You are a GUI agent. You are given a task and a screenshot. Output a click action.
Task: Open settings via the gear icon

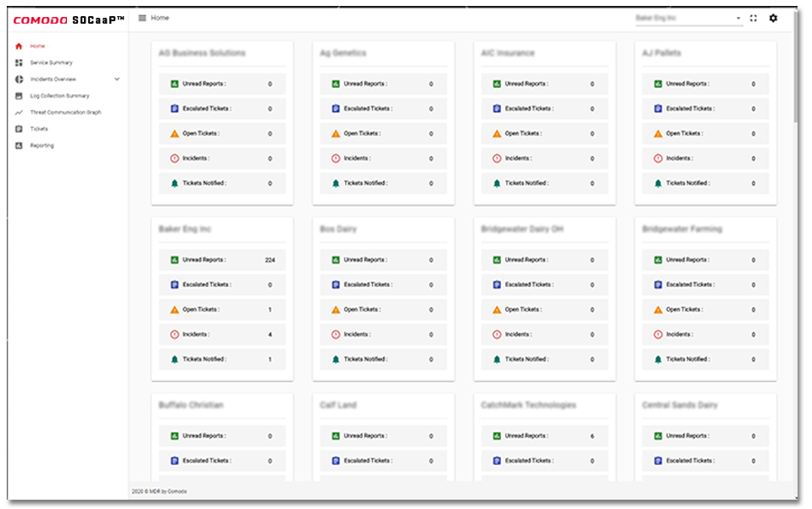pyautogui.click(x=773, y=18)
